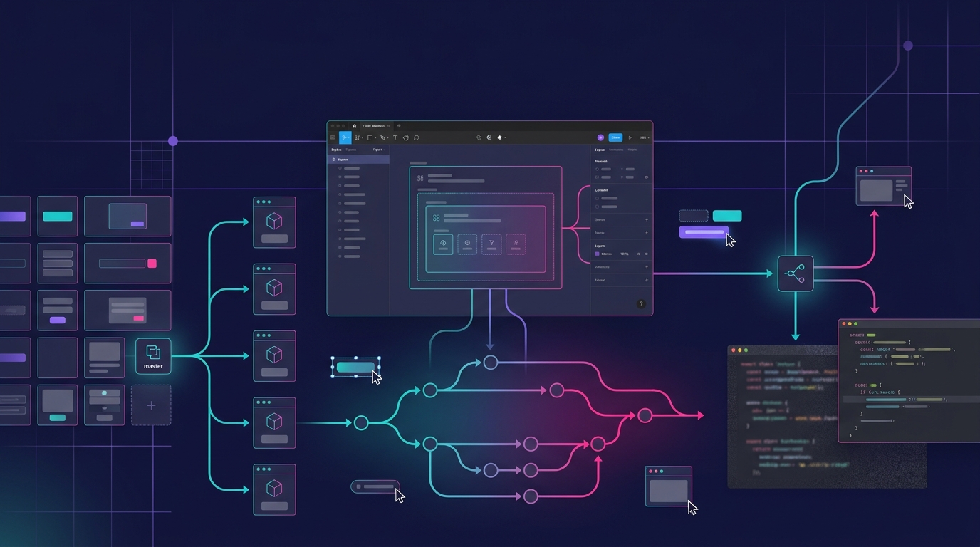Click the purple user avatar in the toolbar
Image resolution: width=980 pixels, height=547 pixels.
[600, 137]
